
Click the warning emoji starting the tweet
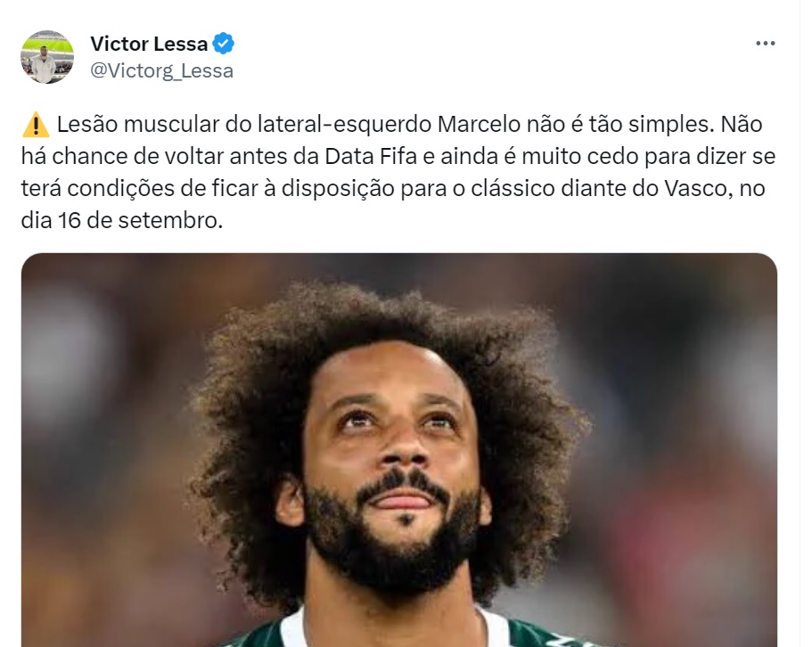[36, 125]
